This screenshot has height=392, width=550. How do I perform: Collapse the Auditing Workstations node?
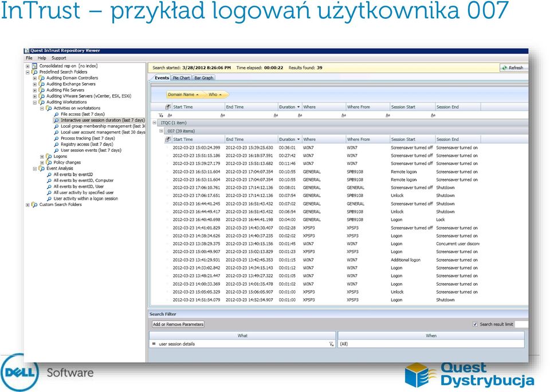pos(35,102)
